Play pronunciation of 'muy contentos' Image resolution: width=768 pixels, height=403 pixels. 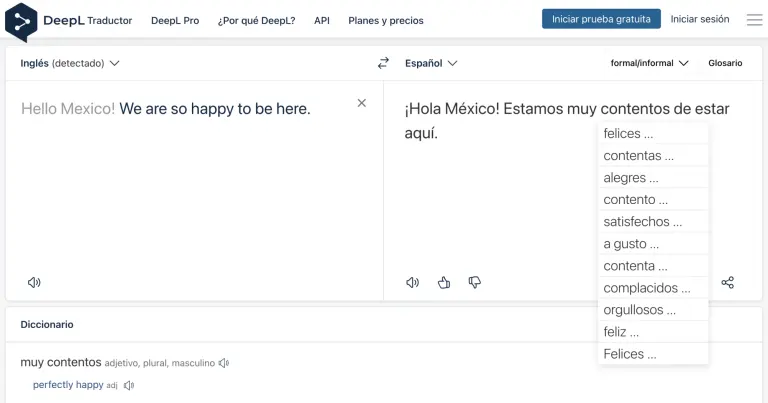224,363
